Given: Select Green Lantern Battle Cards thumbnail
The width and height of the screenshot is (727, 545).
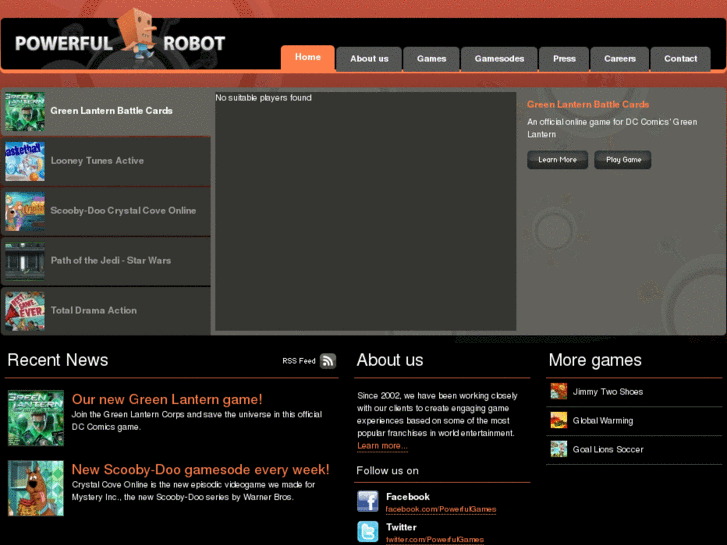Looking at the screenshot, I should point(25,111).
